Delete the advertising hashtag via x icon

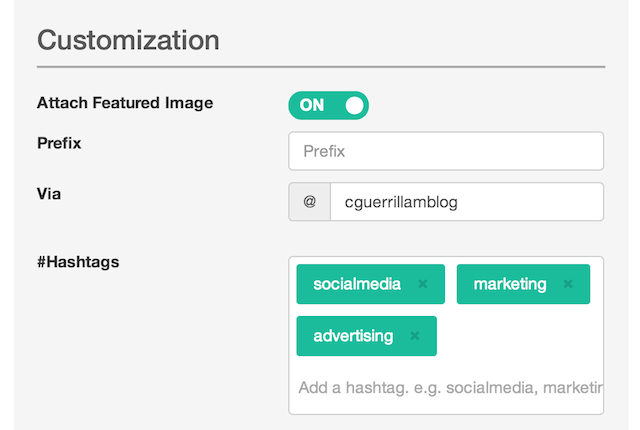tap(415, 336)
